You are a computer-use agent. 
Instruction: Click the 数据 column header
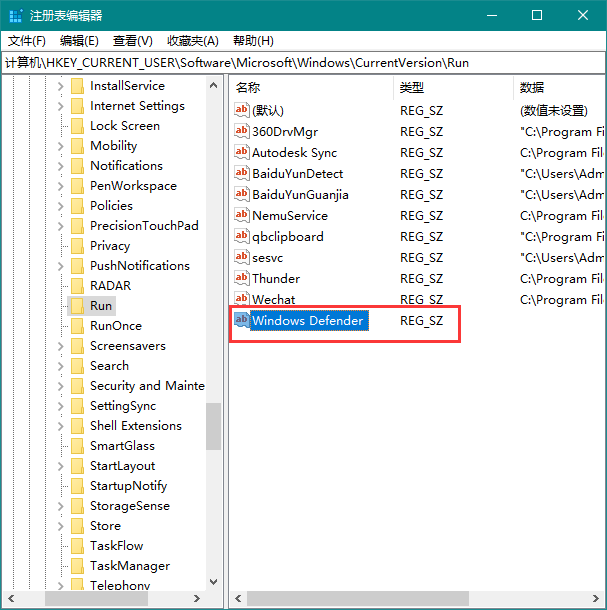[x=560, y=88]
